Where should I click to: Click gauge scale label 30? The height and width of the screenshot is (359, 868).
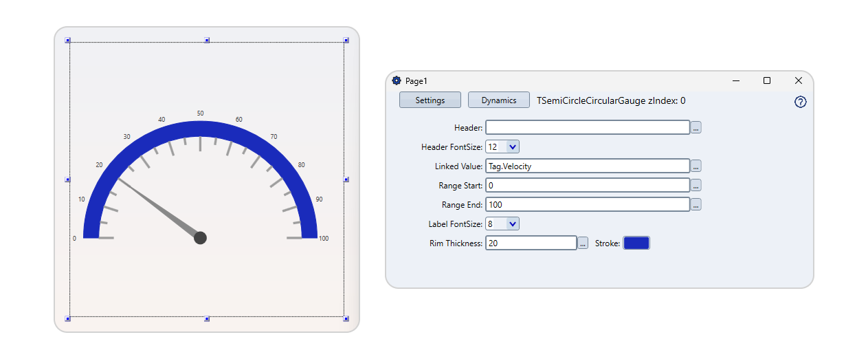pos(126,137)
